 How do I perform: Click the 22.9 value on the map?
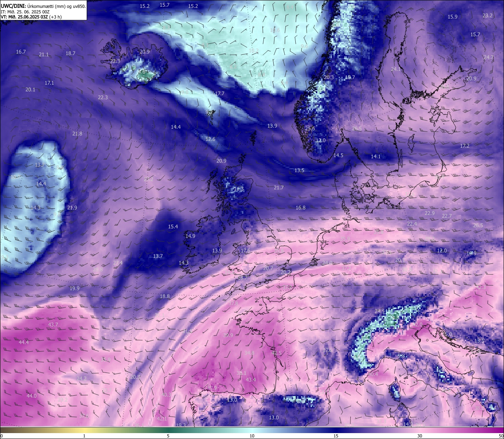tap(430, 213)
